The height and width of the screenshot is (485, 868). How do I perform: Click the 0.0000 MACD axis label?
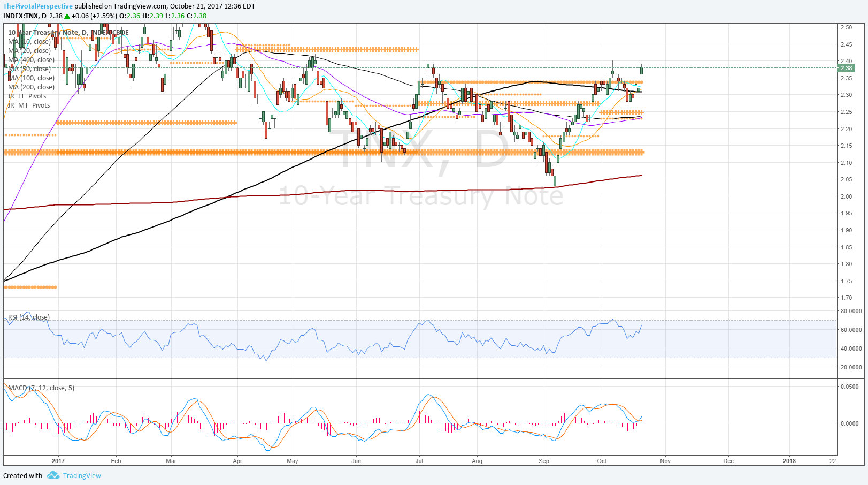(x=850, y=423)
